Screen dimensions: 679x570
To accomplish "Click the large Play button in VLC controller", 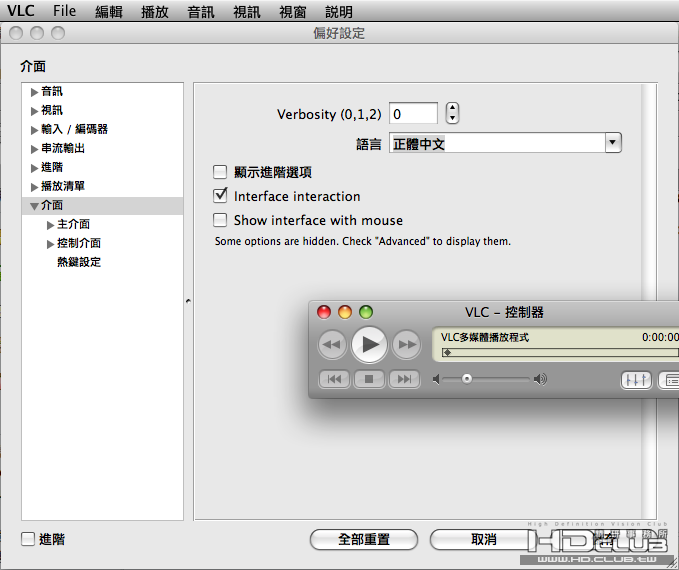I will click(x=369, y=345).
